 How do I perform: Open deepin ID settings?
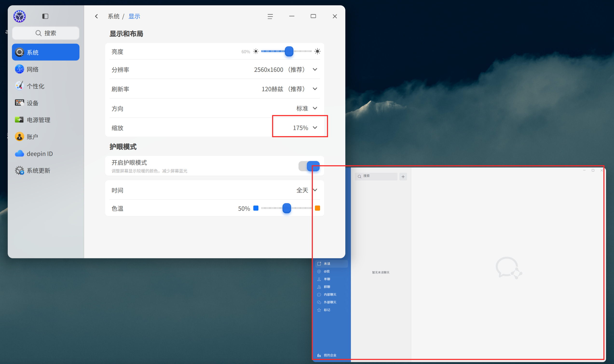(x=46, y=154)
